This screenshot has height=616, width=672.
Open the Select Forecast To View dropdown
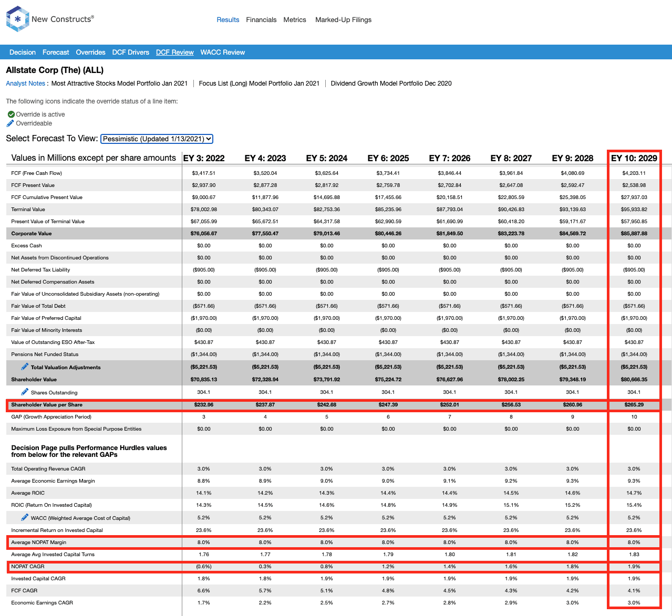tap(157, 139)
